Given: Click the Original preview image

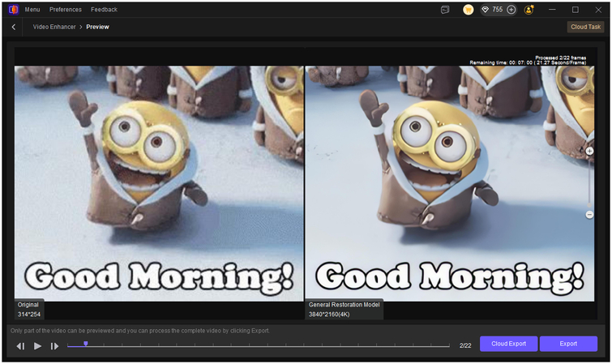Looking at the screenshot, I should coord(159,183).
